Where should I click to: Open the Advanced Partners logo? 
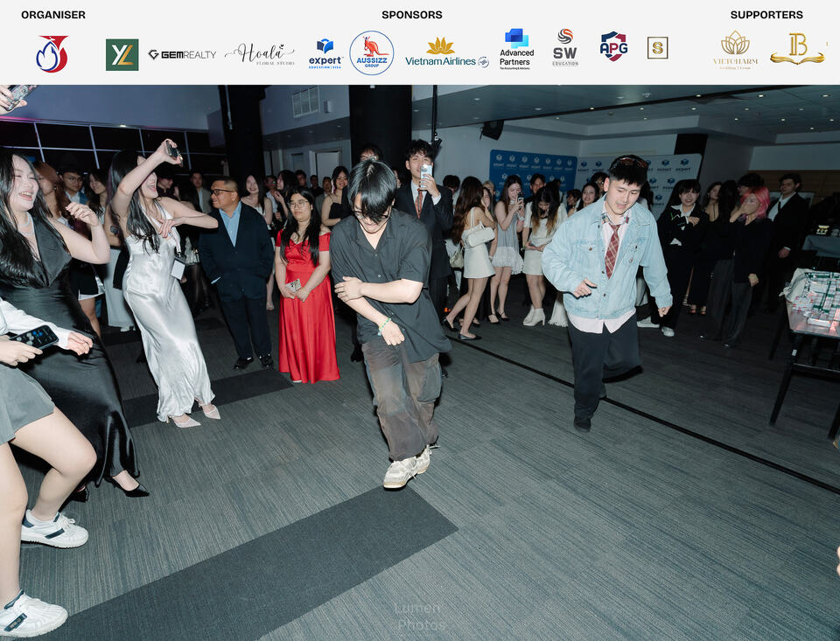517,49
